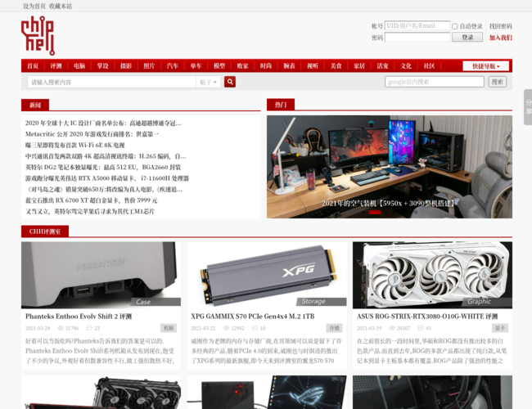Enable the 自动登录 auto-login checkbox

click(x=455, y=26)
